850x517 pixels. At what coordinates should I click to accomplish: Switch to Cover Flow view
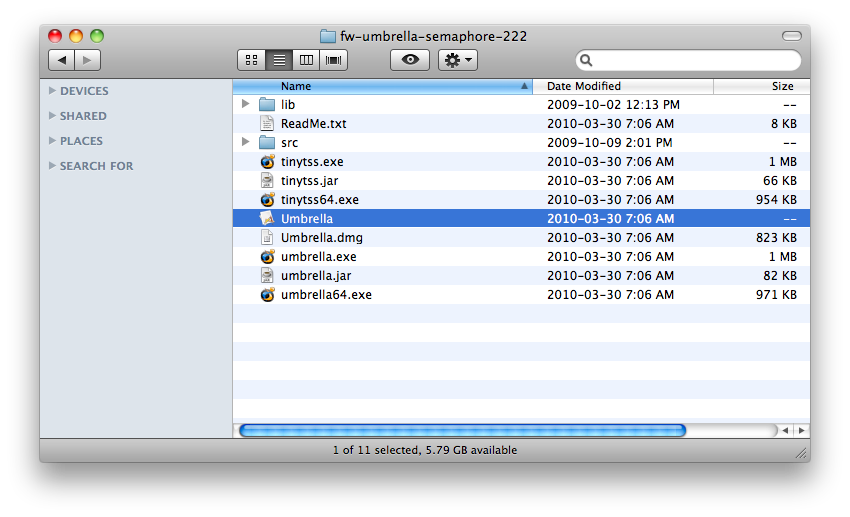point(333,60)
